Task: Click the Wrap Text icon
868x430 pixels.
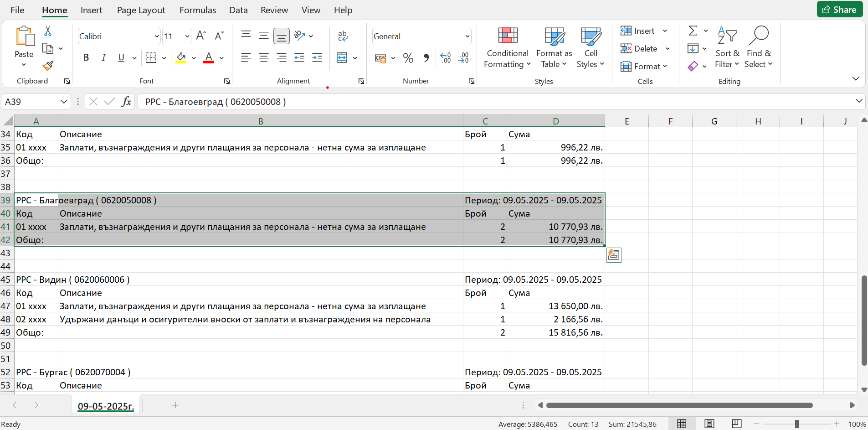Action: pyautogui.click(x=343, y=36)
